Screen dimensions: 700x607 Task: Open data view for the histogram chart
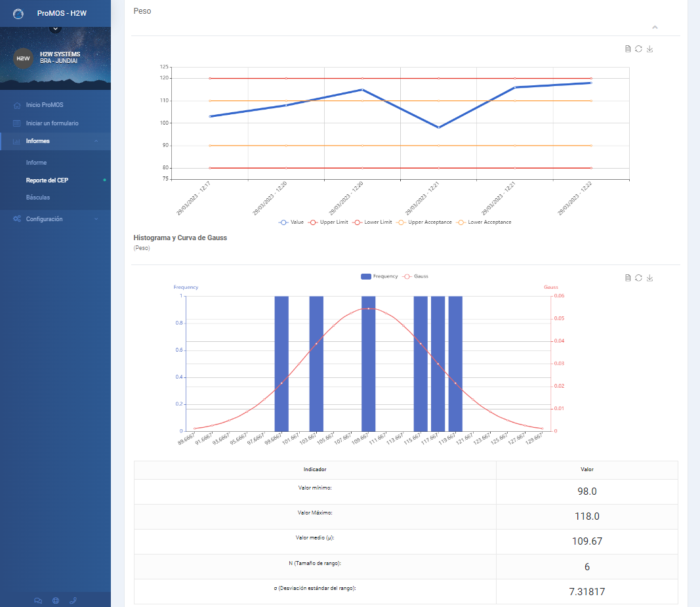pyautogui.click(x=628, y=278)
